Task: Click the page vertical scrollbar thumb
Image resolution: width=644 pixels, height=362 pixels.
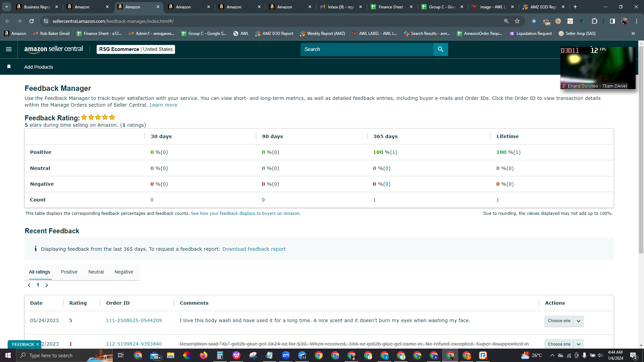Action: point(641,149)
